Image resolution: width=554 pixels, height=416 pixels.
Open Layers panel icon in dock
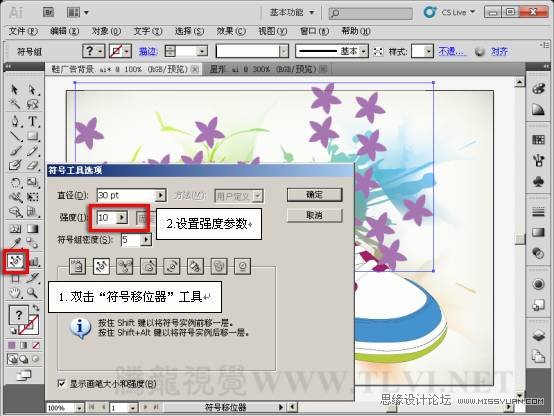click(x=538, y=335)
